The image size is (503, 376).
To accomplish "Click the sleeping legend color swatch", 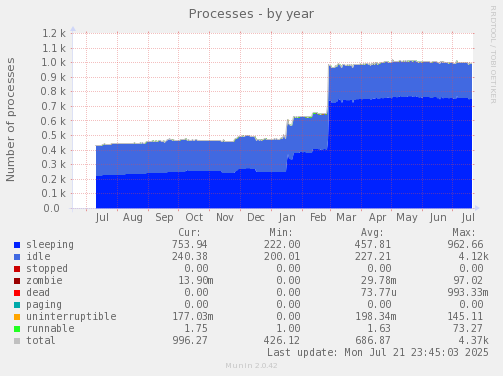I will (17, 245).
